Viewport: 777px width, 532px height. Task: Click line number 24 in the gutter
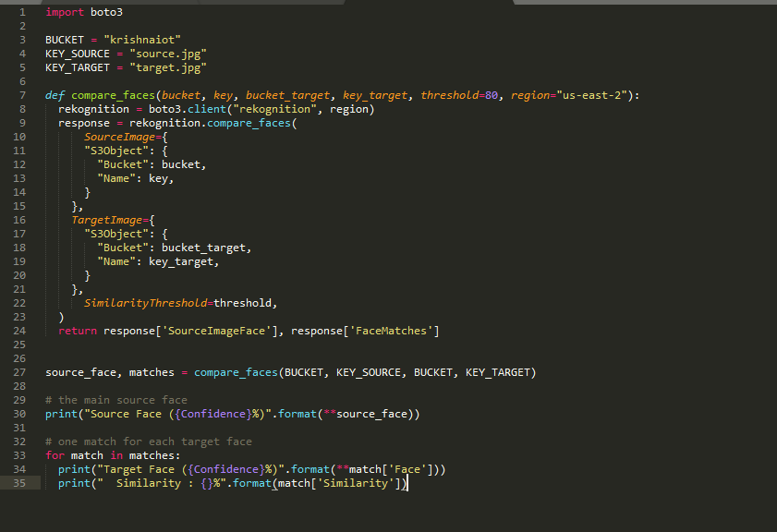(x=19, y=331)
